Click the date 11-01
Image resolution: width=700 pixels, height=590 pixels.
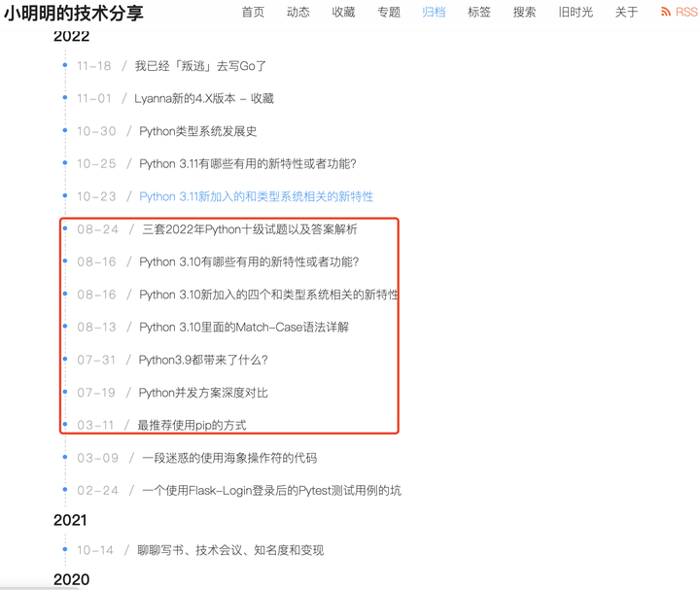(93, 98)
